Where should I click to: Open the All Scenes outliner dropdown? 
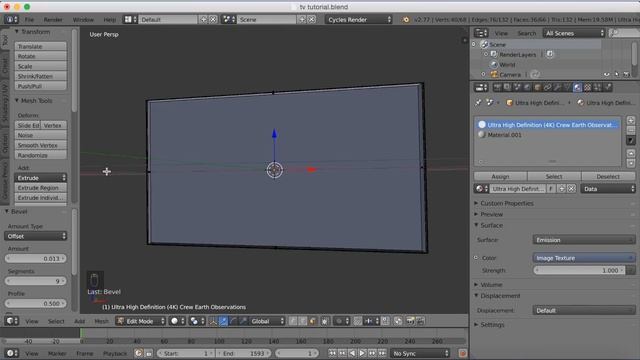point(573,33)
